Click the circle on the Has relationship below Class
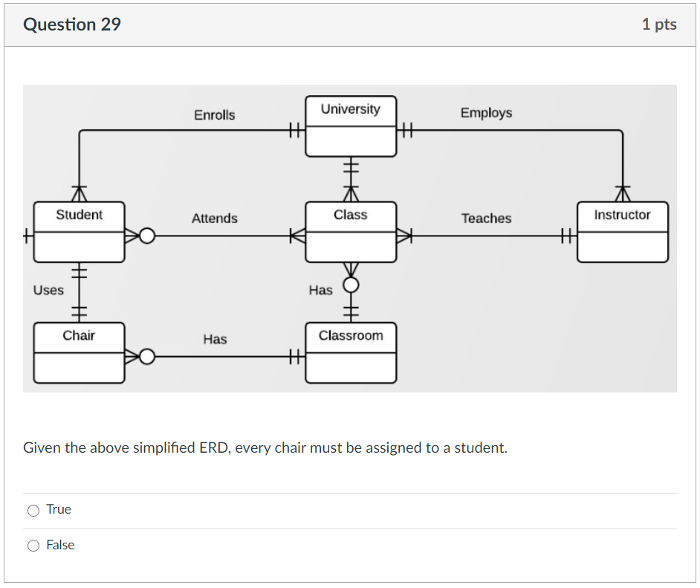Screen dimensions: 700x588 (x=350, y=283)
